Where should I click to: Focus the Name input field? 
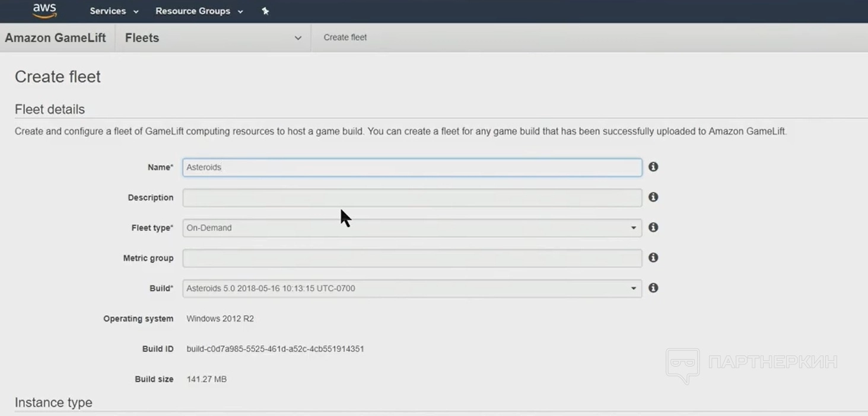412,167
